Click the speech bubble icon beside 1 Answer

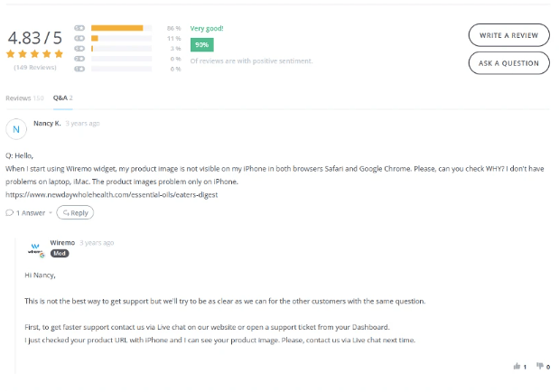click(x=10, y=213)
